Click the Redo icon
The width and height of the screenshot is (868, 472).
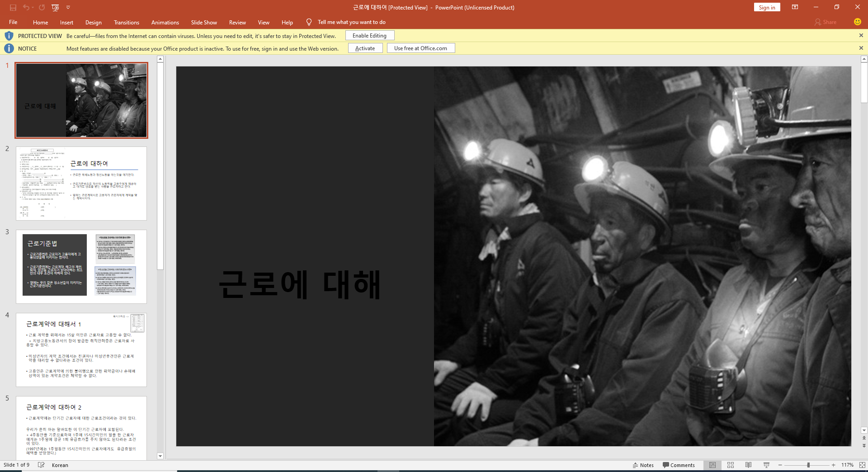coord(42,8)
